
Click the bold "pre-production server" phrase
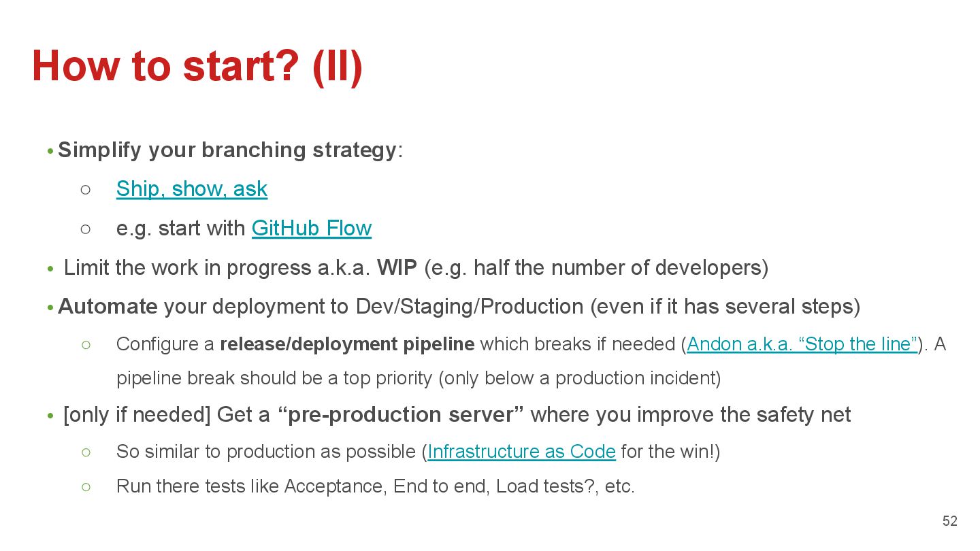[x=402, y=415]
